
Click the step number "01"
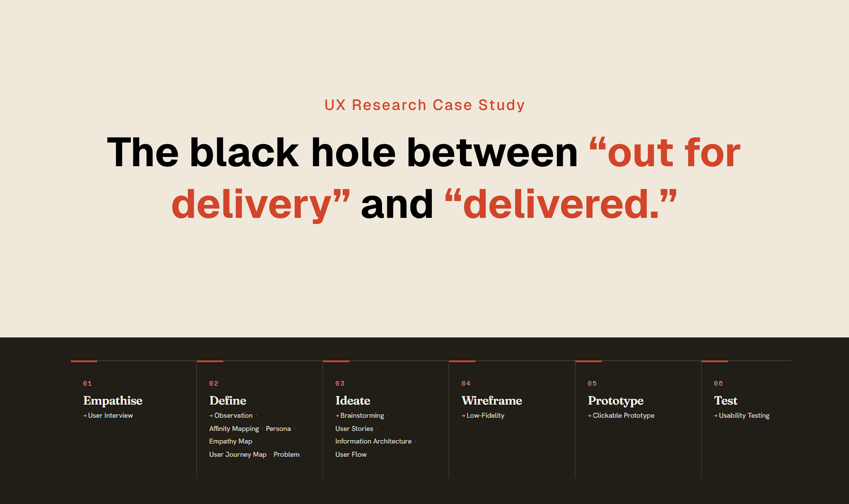[x=87, y=383]
